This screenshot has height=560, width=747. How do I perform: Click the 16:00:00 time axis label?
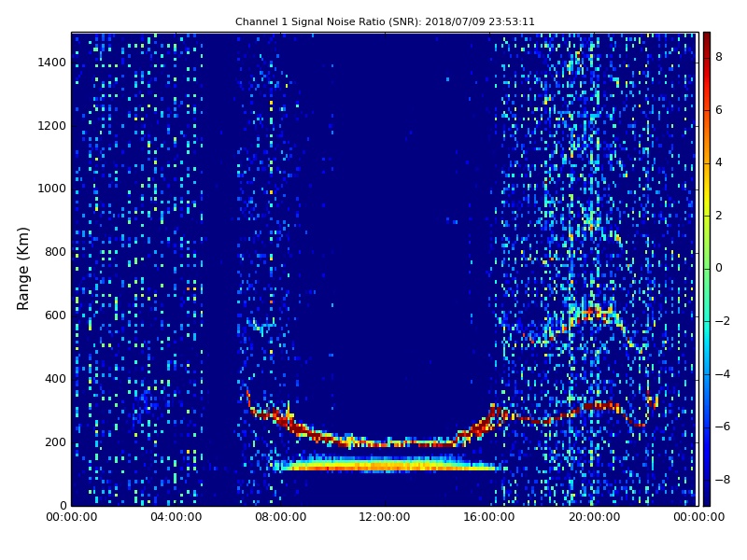pos(489,517)
